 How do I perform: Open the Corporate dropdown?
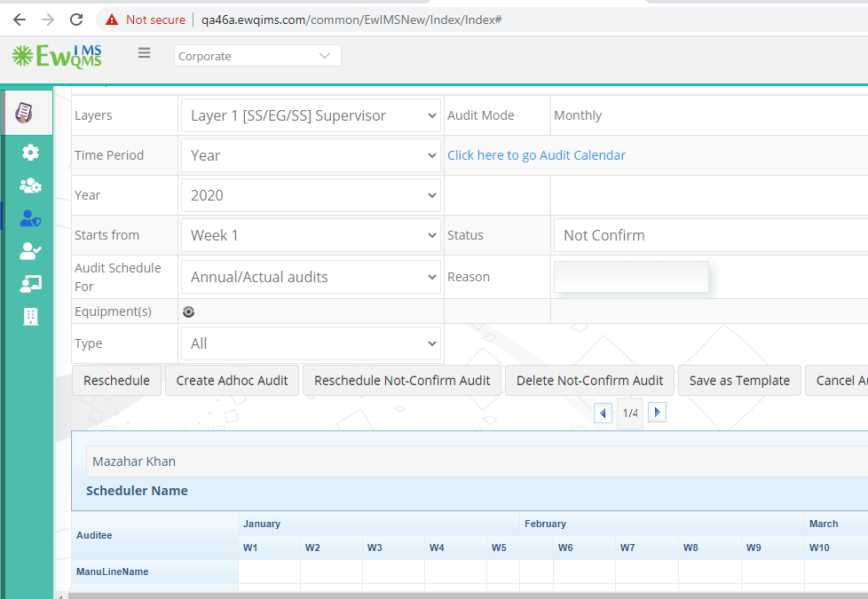tap(257, 56)
